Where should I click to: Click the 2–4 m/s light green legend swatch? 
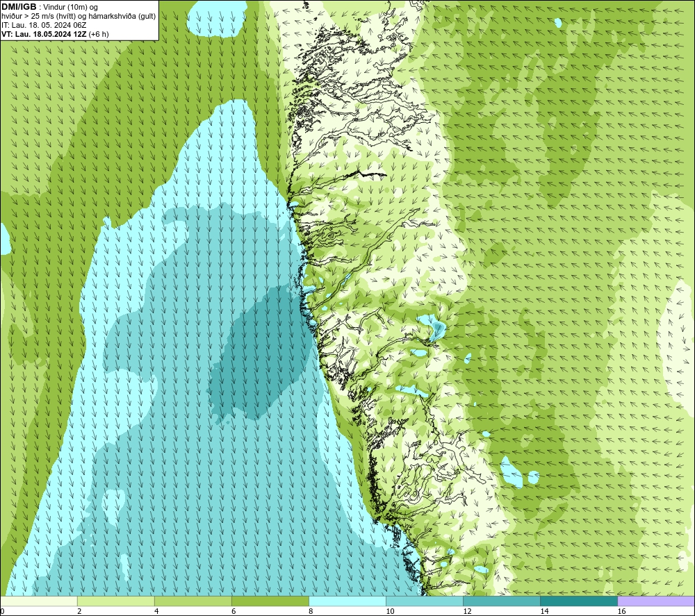click(116, 601)
